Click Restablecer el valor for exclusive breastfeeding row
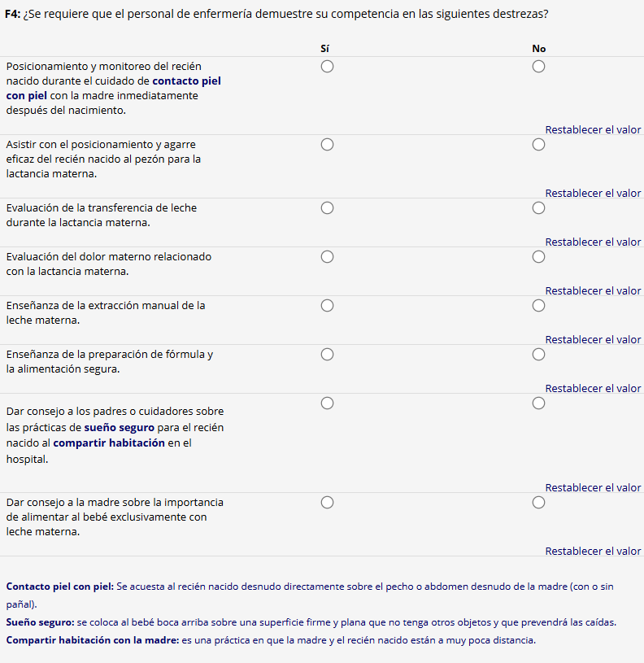Viewport: 644px width, 663px height. [593, 552]
